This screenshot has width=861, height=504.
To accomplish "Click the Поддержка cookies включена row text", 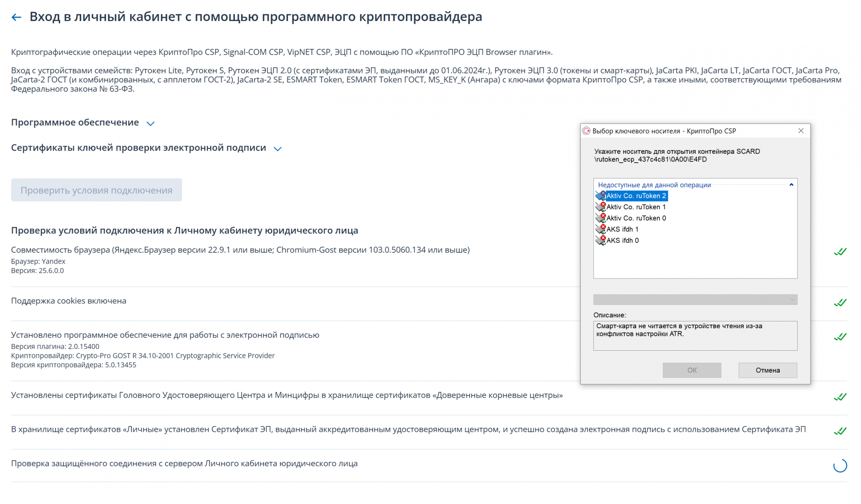I will click(69, 301).
